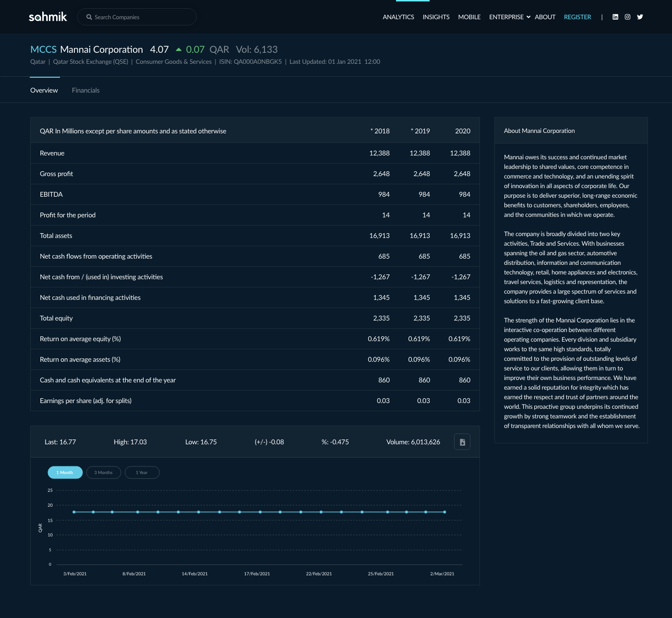672x618 pixels.
Task: Click Consumer Goods & Services sector text
Action: pos(174,61)
